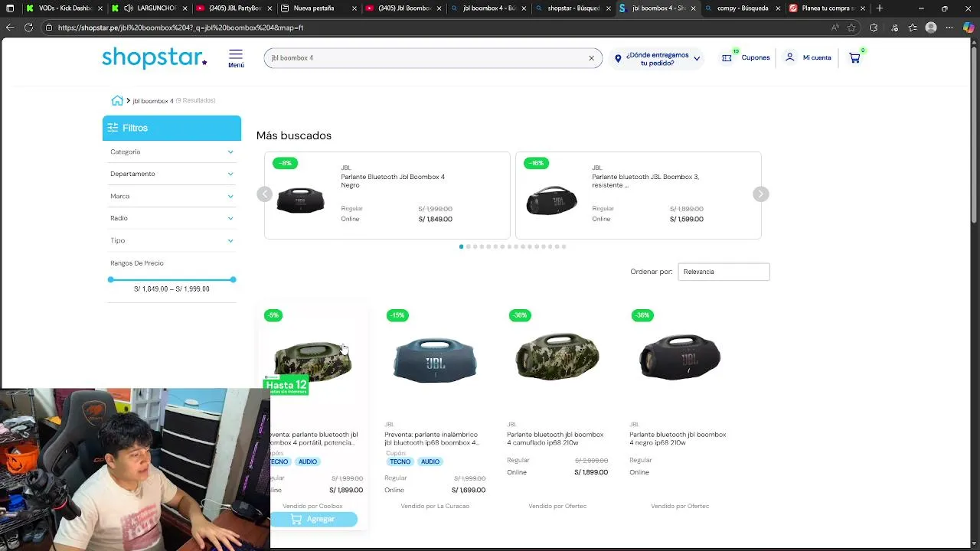
Task: Click the Agregar button on the first product
Action: [314, 519]
